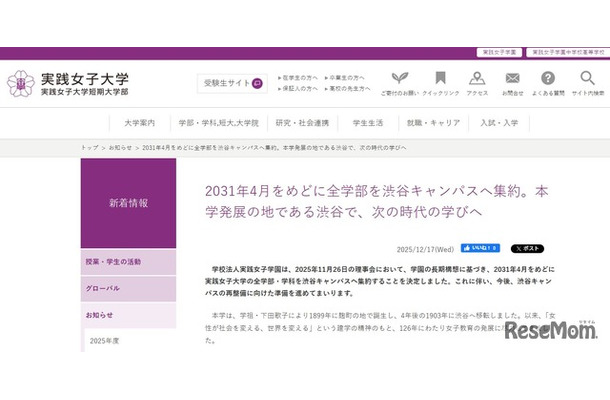
Task: Open the 大学案内 menu
Action: click(140, 123)
